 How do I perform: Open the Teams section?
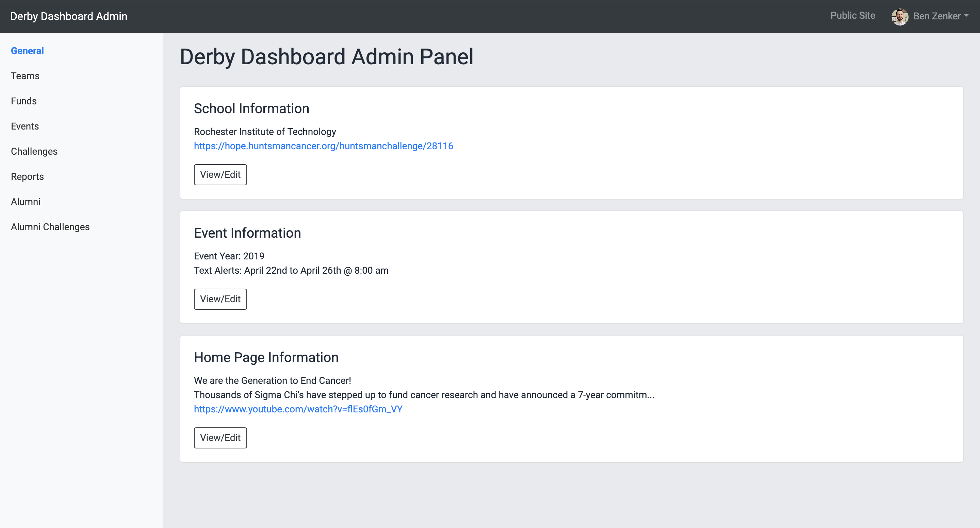click(25, 75)
